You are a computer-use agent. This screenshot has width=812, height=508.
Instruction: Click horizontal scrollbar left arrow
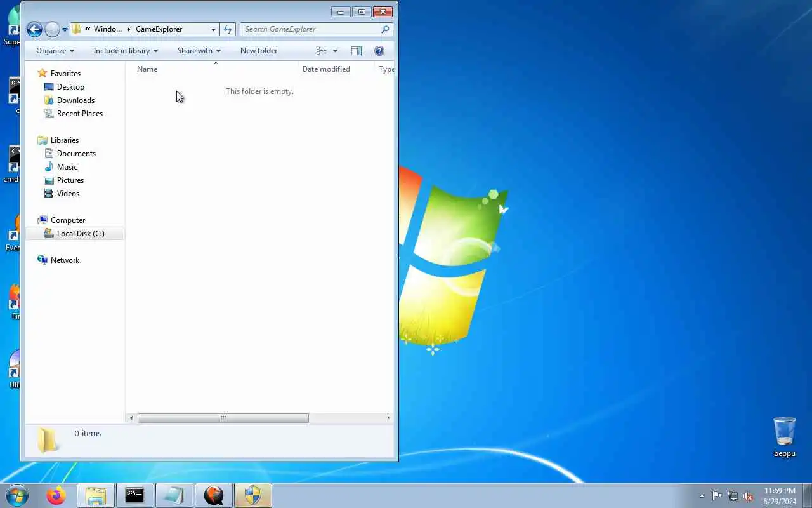pyautogui.click(x=131, y=418)
